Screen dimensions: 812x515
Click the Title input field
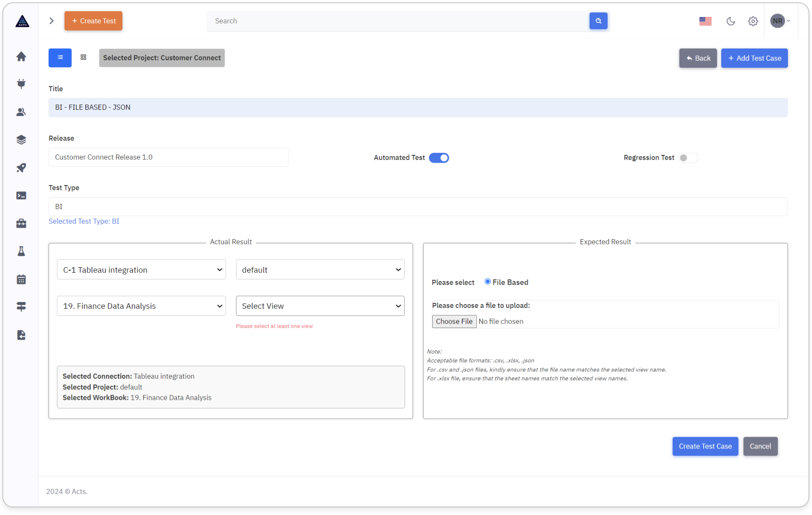pyautogui.click(x=418, y=107)
